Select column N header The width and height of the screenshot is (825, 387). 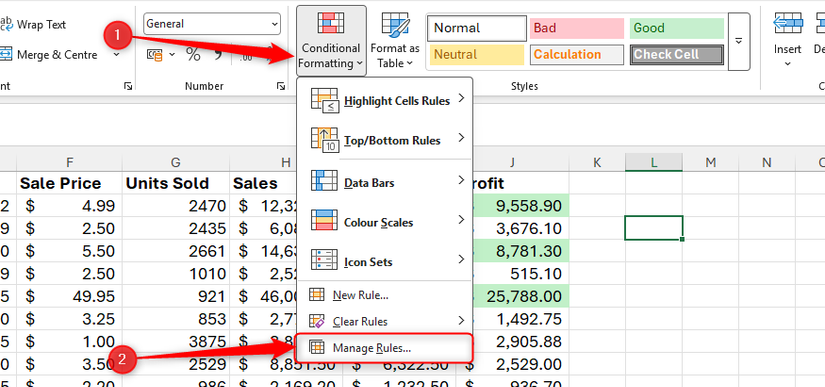click(x=767, y=162)
